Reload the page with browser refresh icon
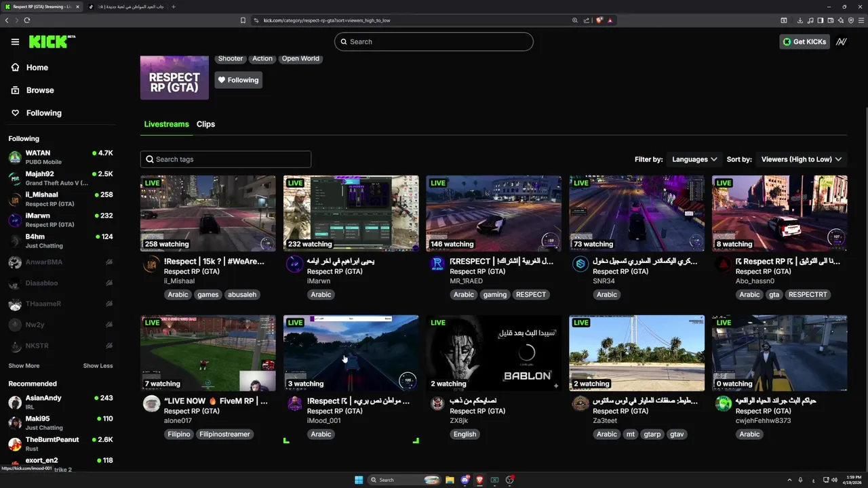 tap(27, 20)
